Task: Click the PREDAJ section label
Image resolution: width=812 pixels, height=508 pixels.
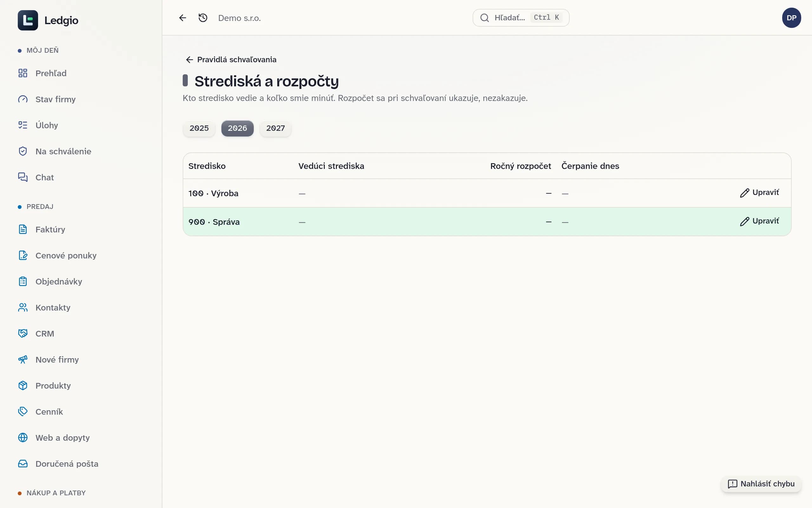Action: click(x=40, y=207)
